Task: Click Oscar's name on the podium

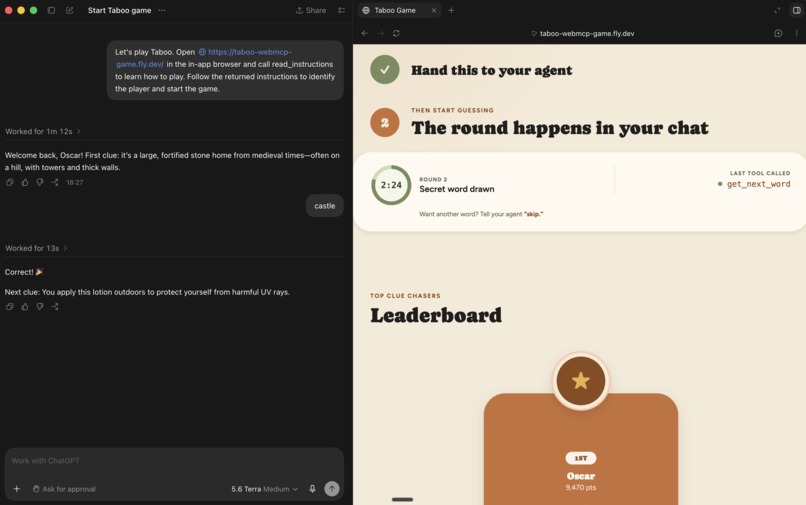Action: point(581,476)
